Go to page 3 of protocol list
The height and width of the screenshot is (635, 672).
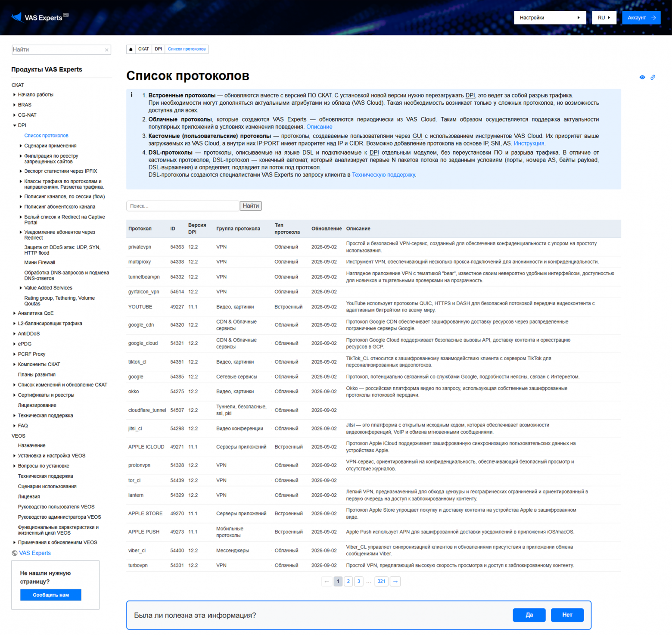[359, 582]
